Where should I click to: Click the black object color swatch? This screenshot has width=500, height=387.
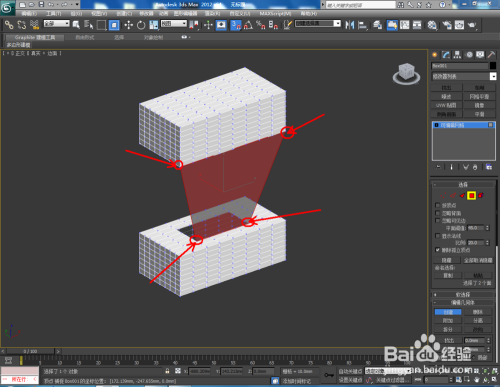pyautogui.click(x=493, y=66)
